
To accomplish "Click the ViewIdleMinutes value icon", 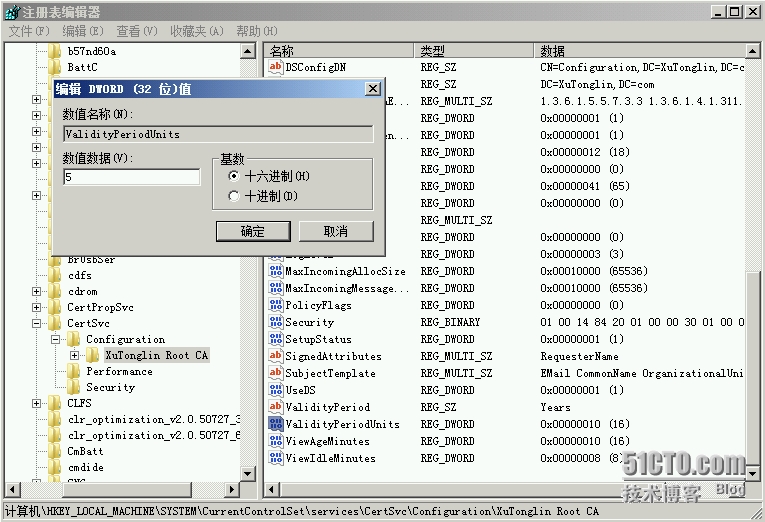I will click(x=276, y=458).
